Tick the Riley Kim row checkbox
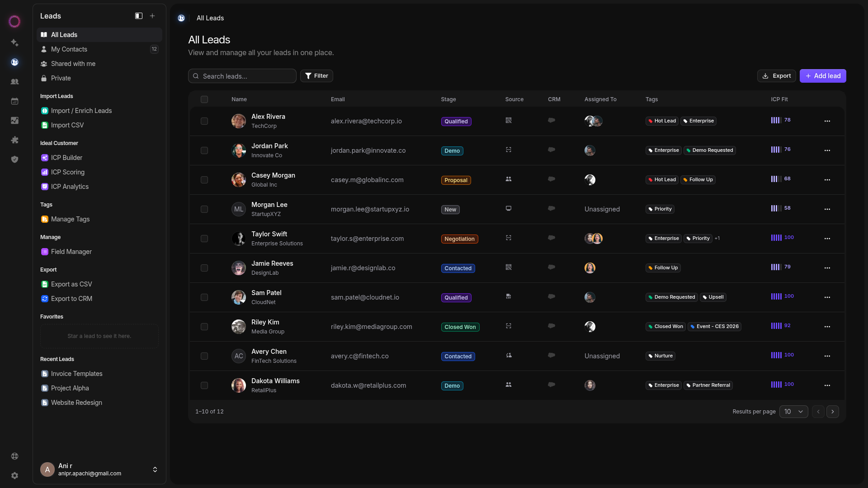868x488 pixels. coord(204,327)
